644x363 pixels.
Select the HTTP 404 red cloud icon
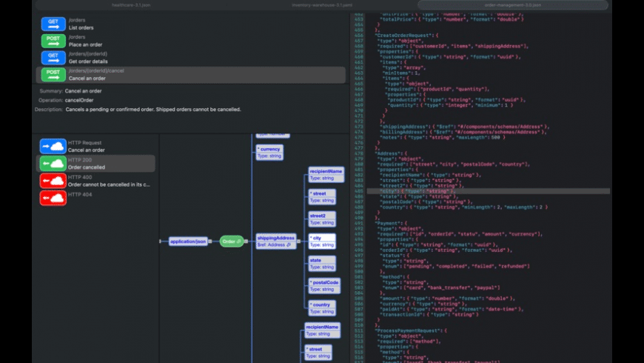[53, 198]
